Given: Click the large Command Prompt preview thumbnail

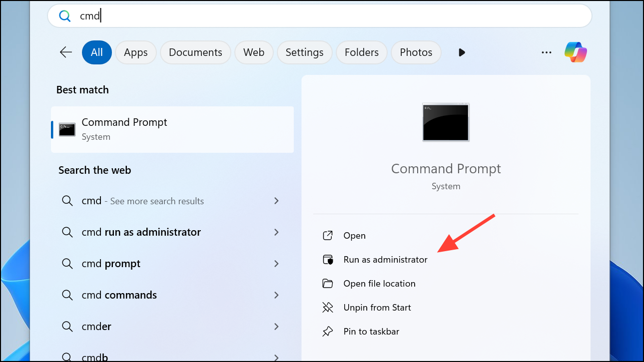Looking at the screenshot, I should coord(446,122).
